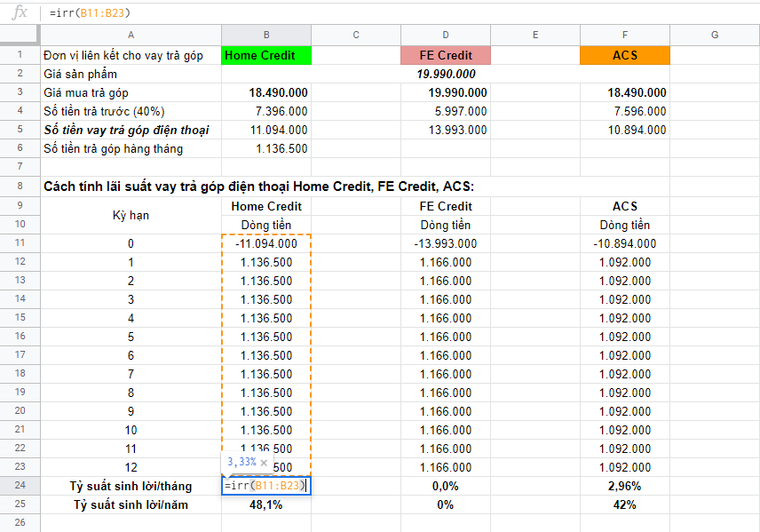This screenshot has height=532, width=760.
Task: Click FE Credit prepayment value 5.997.000
Action: 446,111
